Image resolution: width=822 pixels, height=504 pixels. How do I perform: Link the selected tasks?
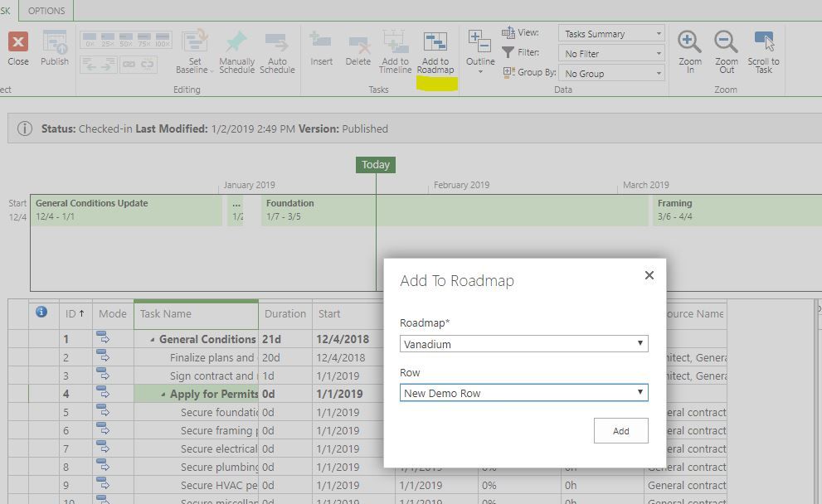click(129, 65)
